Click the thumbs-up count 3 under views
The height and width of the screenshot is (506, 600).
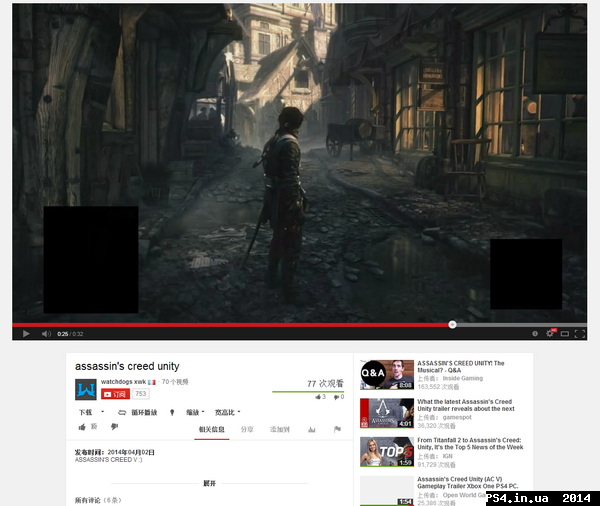[320, 397]
